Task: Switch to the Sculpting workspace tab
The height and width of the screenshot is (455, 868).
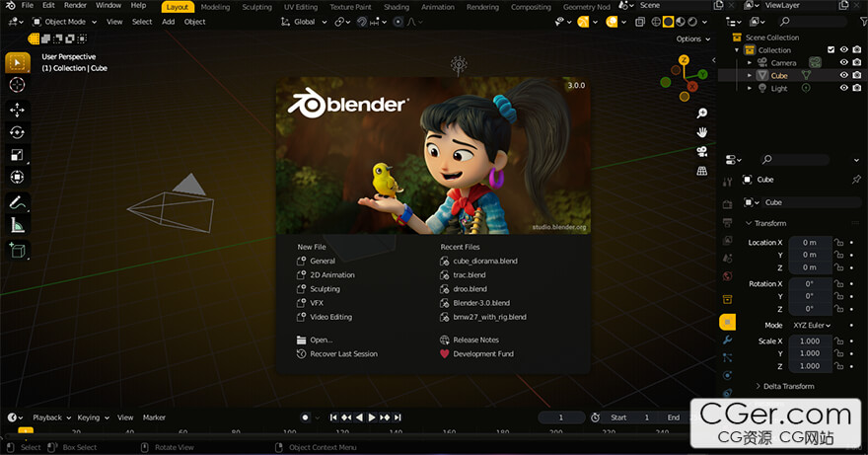Action: (256, 7)
